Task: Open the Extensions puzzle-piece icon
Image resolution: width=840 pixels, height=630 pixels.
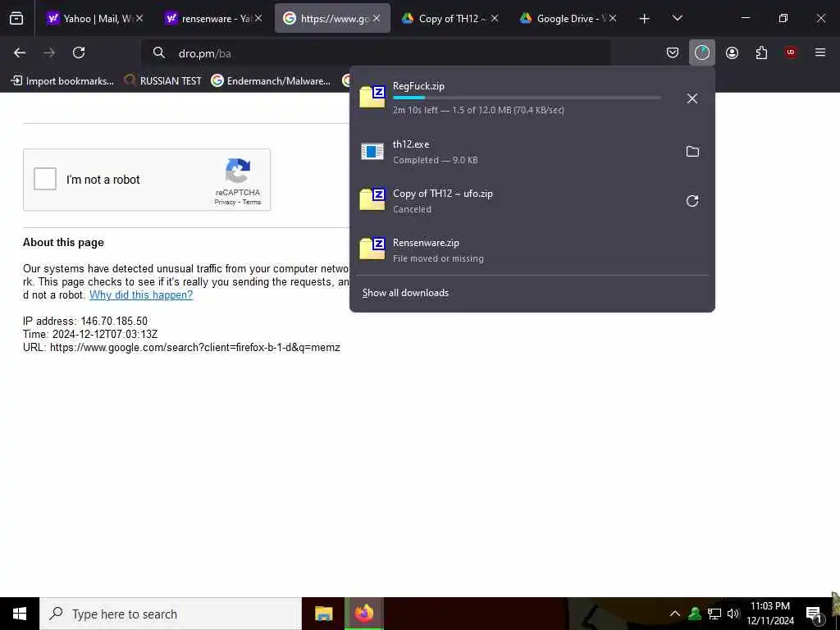Action: [761, 52]
